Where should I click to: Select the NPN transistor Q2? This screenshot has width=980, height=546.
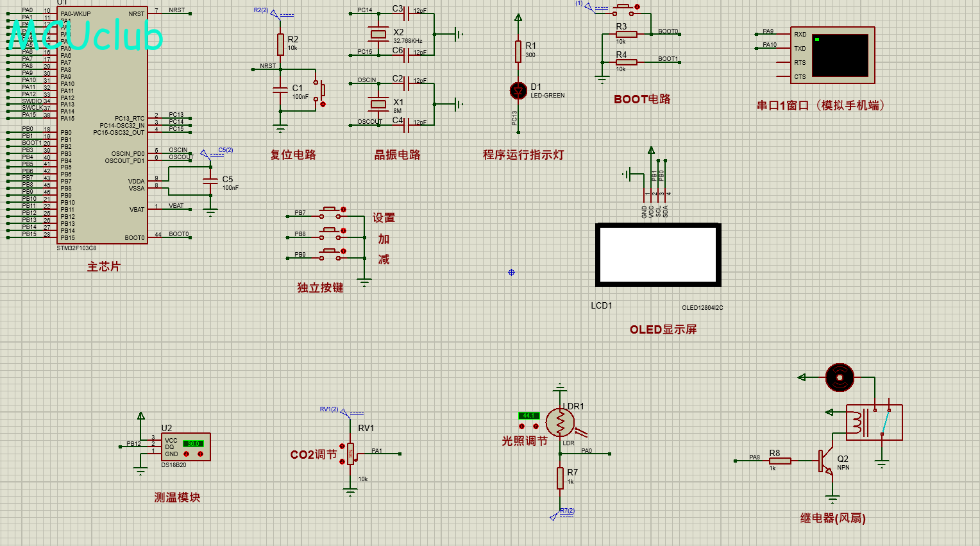[825, 461]
